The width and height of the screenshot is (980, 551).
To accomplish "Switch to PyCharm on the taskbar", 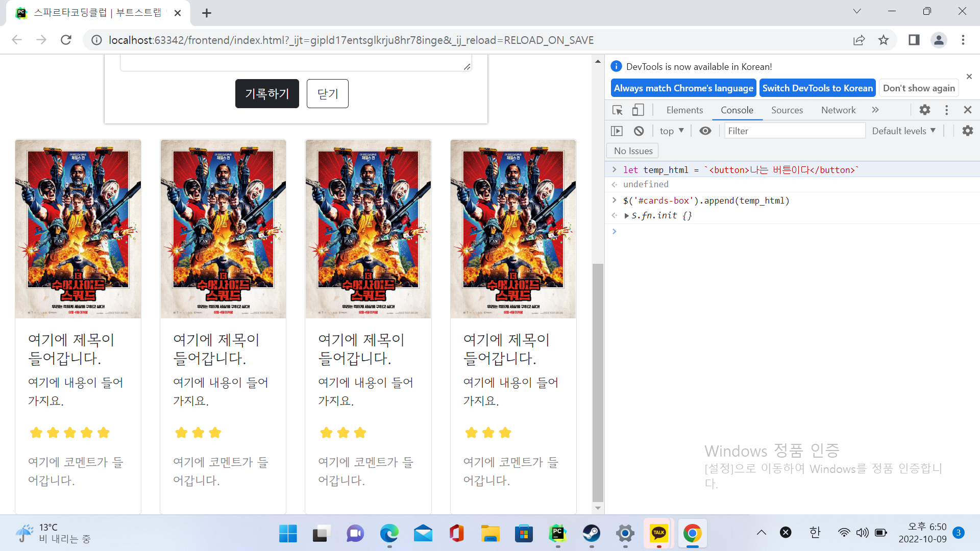I will tap(557, 533).
